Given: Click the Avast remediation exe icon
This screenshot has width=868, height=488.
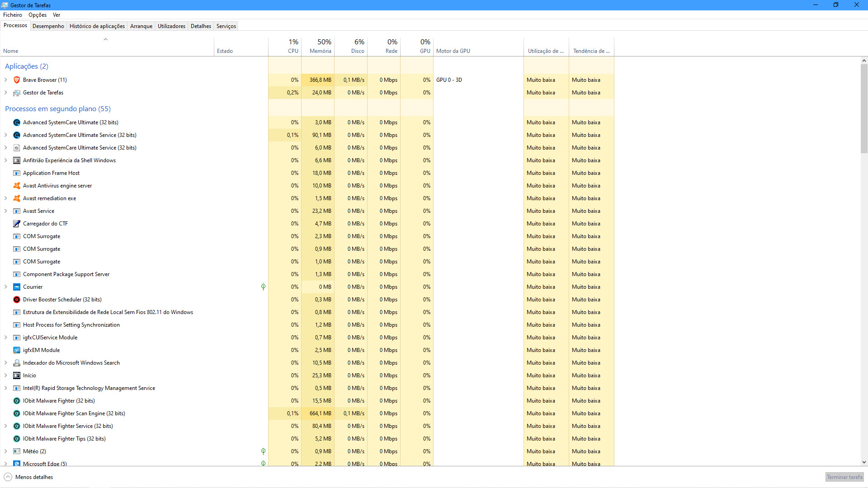Looking at the screenshot, I should pyautogui.click(x=17, y=198).
